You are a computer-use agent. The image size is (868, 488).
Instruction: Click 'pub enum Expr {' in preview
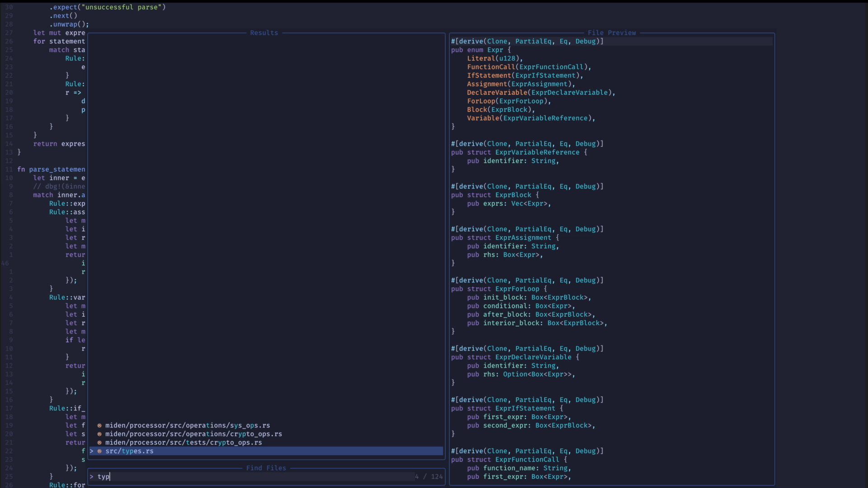481,50
